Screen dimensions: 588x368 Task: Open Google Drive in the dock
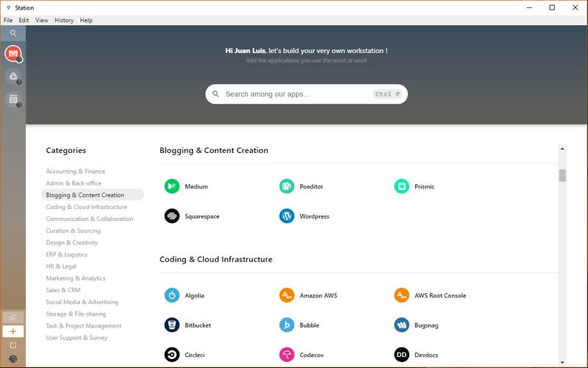click(13, 77)
